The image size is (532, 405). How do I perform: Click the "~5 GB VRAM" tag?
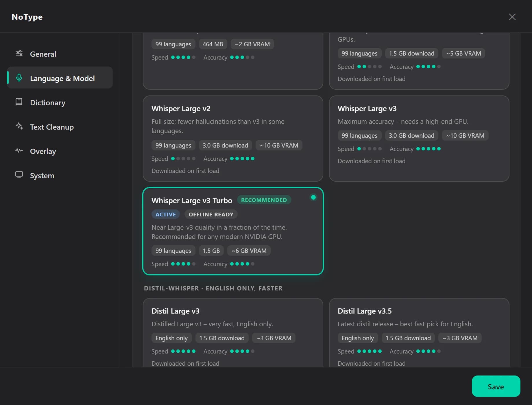point(463,54)
